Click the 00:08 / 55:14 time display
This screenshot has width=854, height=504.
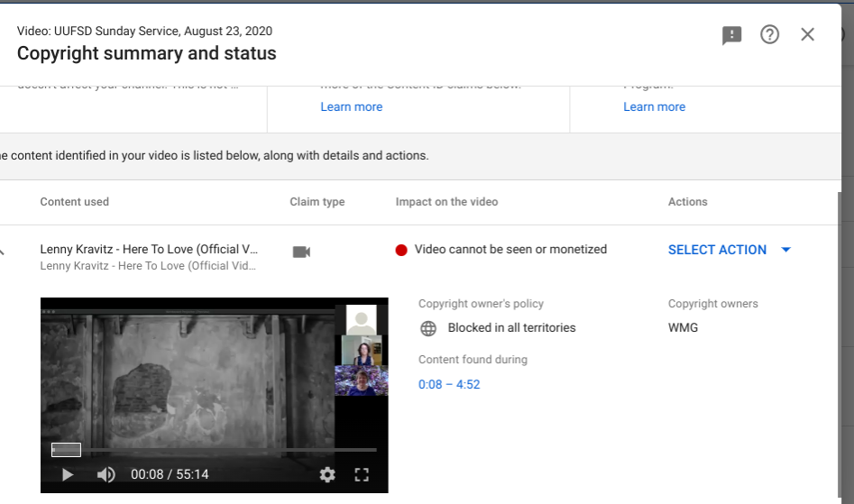point(170,474)
